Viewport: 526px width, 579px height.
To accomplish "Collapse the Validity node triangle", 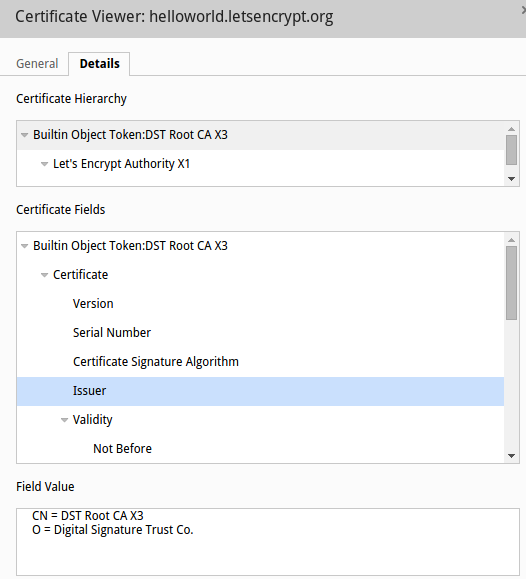I will click(x=64, y=420).
